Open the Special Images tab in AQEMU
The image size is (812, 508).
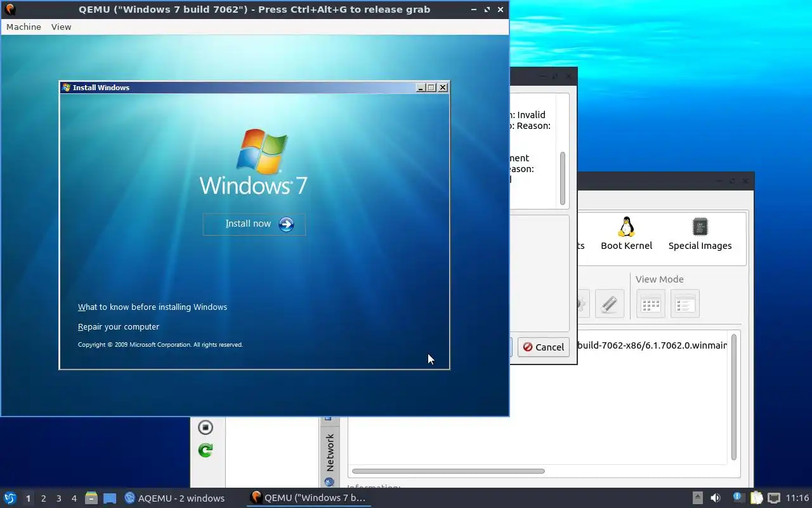tap(700, 234)
